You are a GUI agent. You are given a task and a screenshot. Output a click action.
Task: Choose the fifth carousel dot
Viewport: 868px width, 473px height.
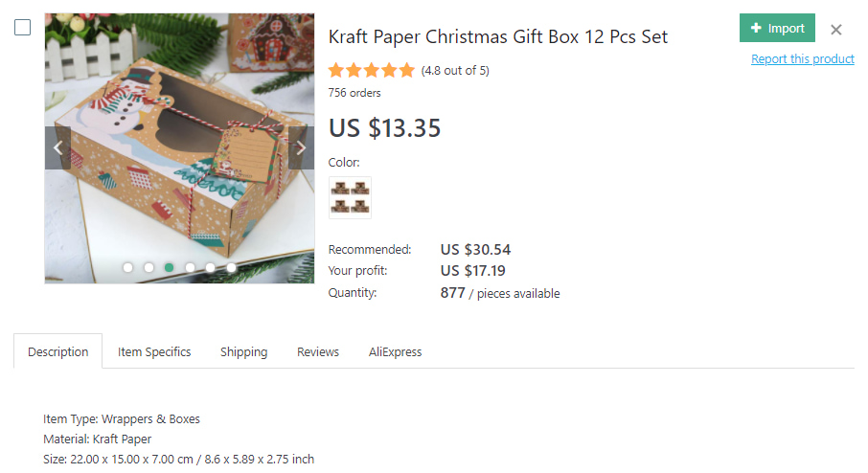point(211,268)
